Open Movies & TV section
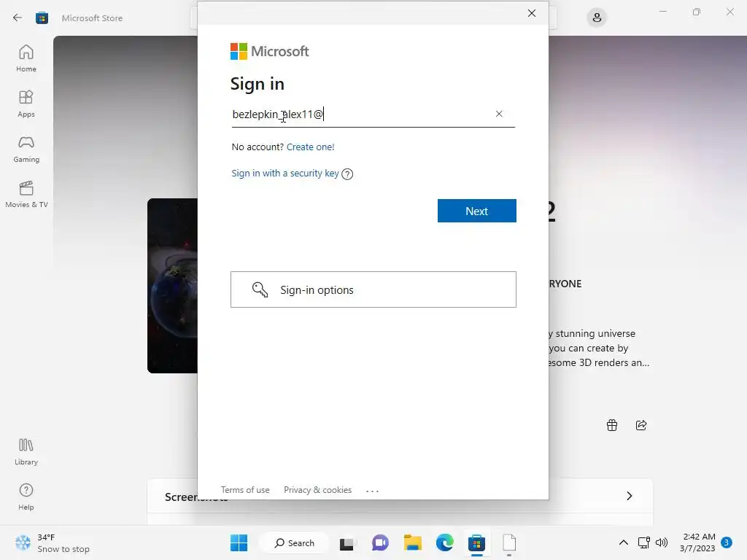Screen dimensions: 747x560 (x=26, y=194)
